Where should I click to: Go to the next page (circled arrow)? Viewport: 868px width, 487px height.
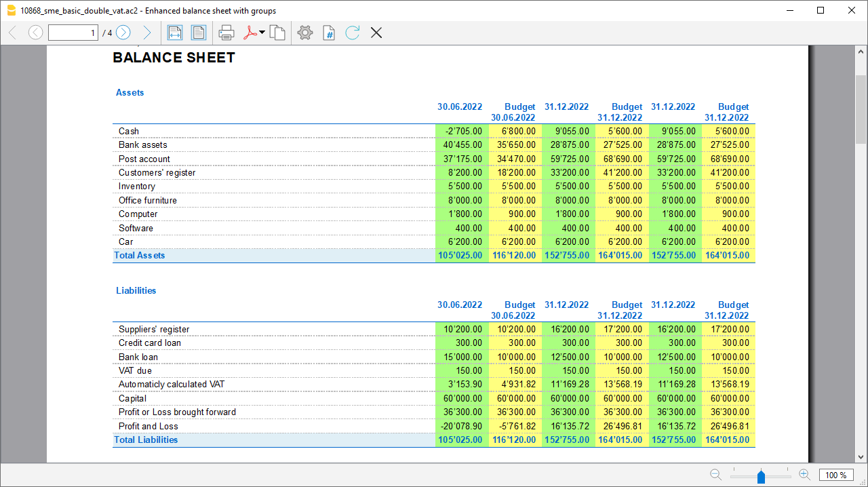pyautogui.click(x=123, y=33)
